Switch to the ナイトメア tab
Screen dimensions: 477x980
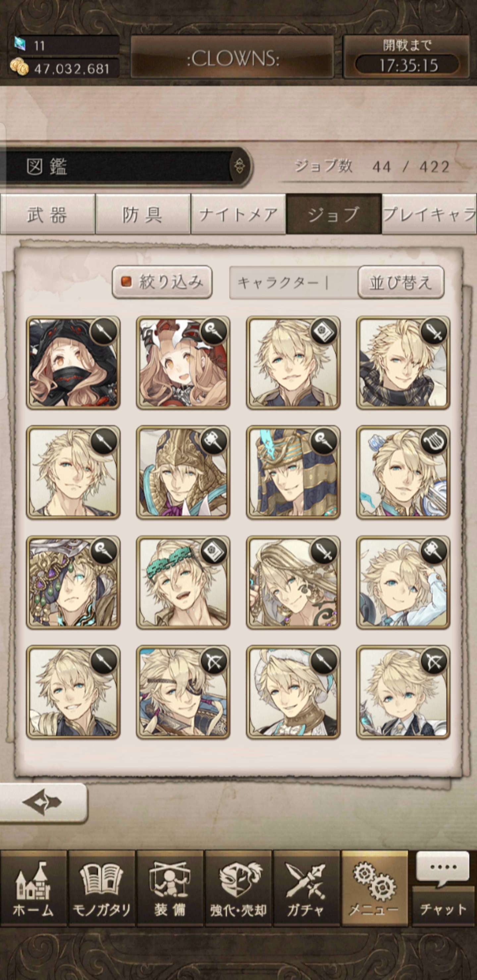coord(238,214)
